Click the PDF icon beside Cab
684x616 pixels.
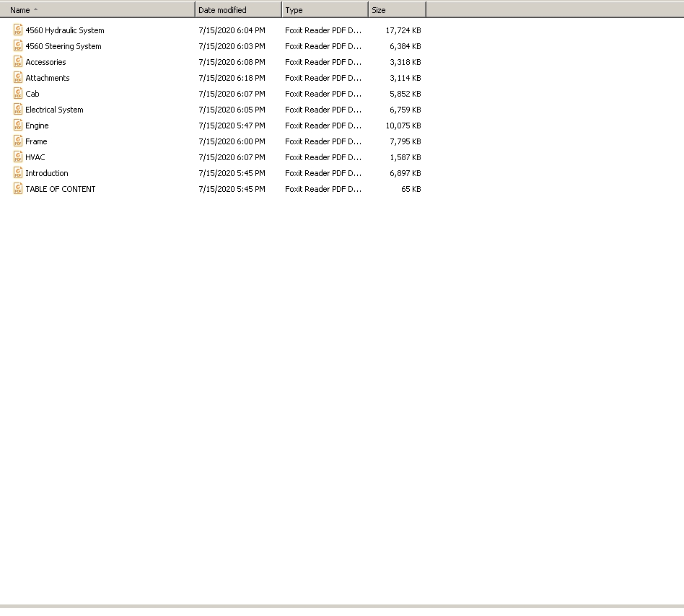pos(18,93)
